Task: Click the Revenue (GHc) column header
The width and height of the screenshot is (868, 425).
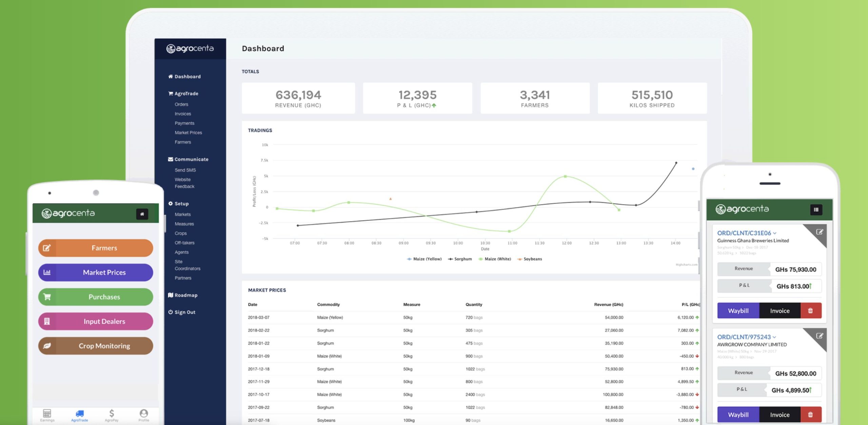Action: click(609, 305)
